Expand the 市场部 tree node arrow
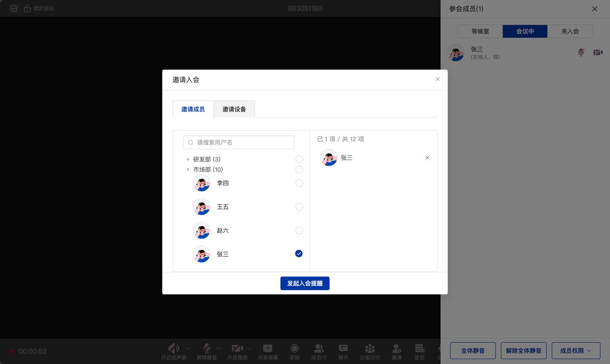 [x=188, y=169]
